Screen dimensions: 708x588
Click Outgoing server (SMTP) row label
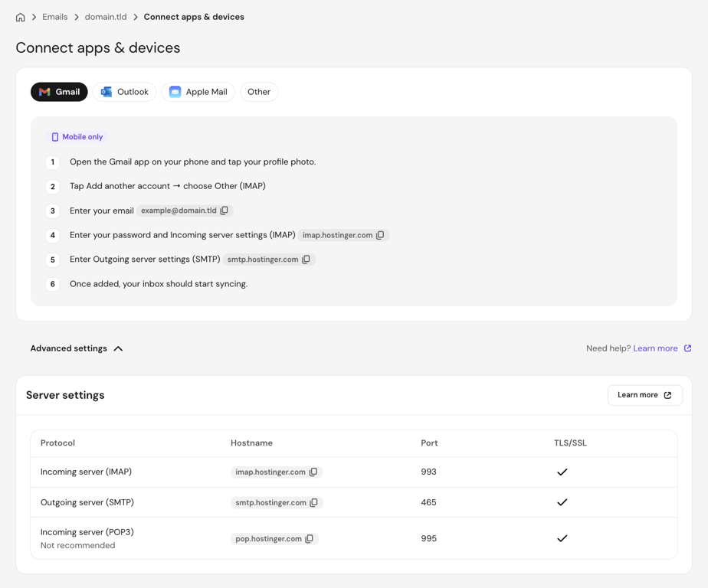tap(87, 502)
